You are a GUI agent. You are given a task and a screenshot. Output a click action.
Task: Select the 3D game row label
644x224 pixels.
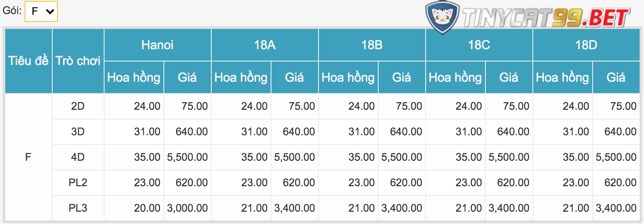(x=78, y=131)
